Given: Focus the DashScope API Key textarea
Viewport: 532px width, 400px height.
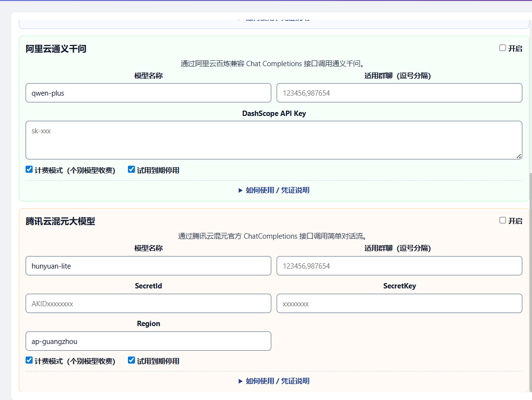Looking at the screenshot, I should [x=274, y=140].
